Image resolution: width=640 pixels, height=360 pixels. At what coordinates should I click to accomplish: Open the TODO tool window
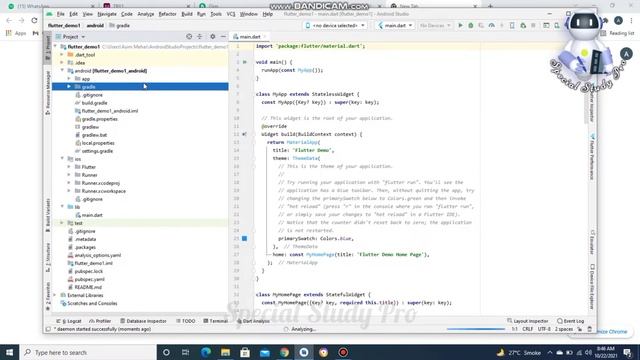click(x=186, y=321)
